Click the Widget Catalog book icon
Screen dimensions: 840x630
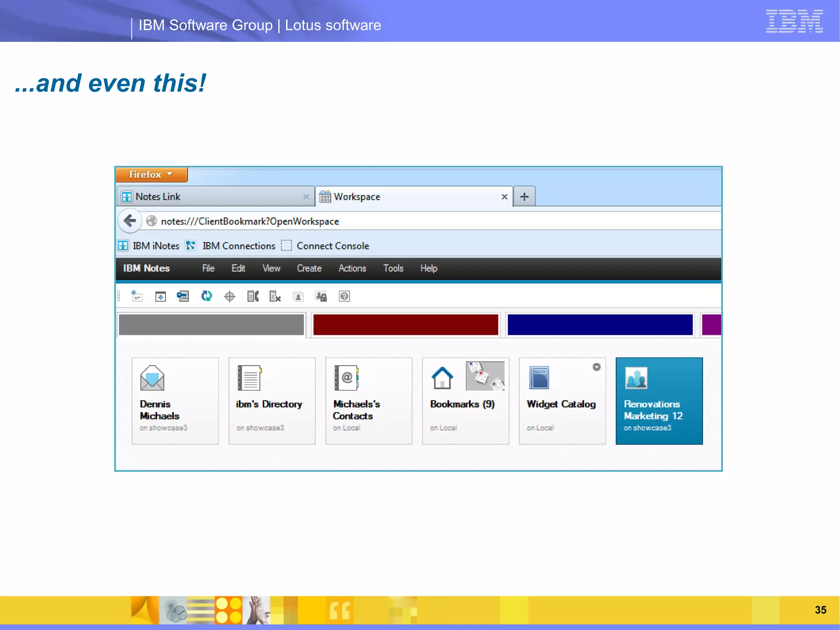pos(539,378)
